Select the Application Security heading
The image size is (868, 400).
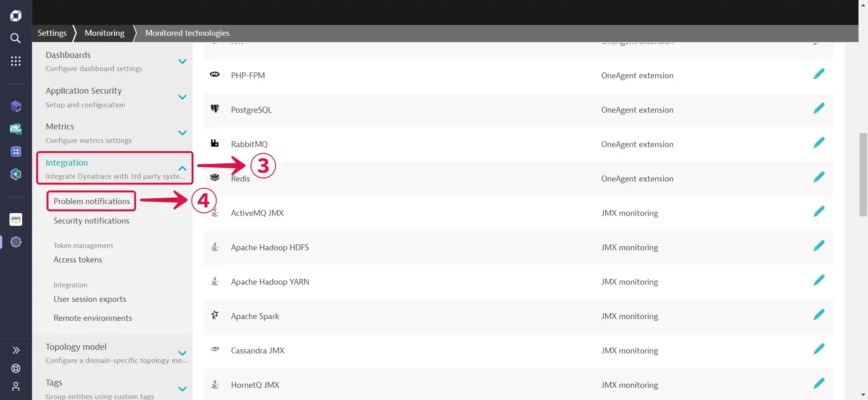pos(84,91)
